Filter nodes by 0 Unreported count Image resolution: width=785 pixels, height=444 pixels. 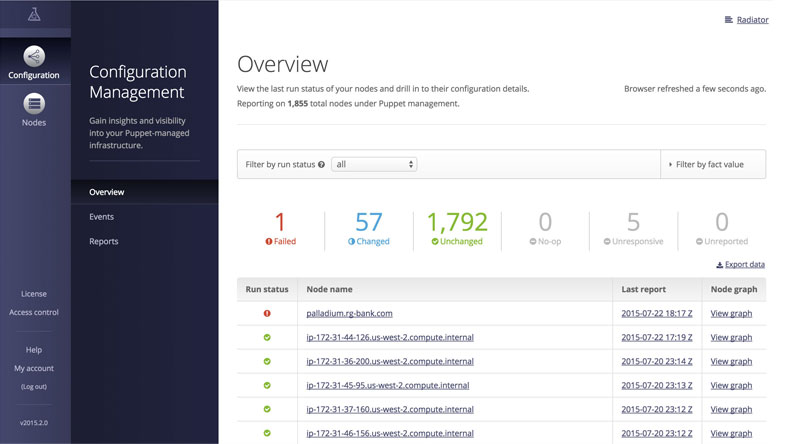point(722,229)
